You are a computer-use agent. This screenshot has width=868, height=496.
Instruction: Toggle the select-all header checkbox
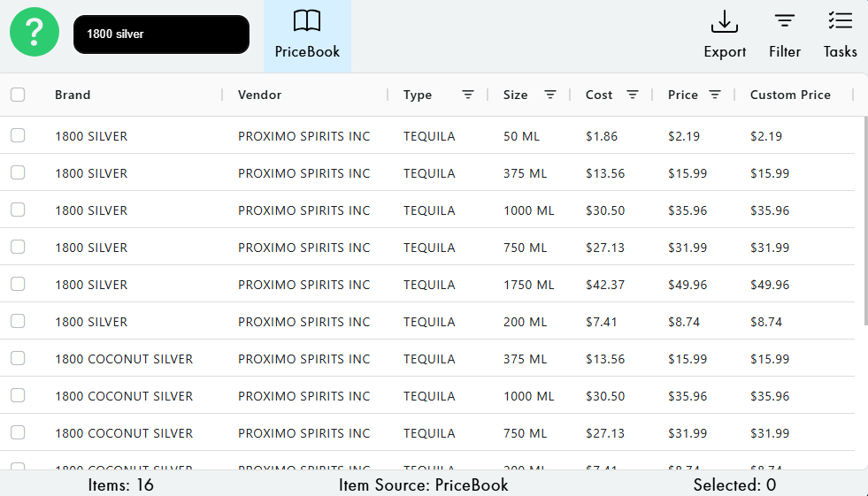[x=18, y=95]
